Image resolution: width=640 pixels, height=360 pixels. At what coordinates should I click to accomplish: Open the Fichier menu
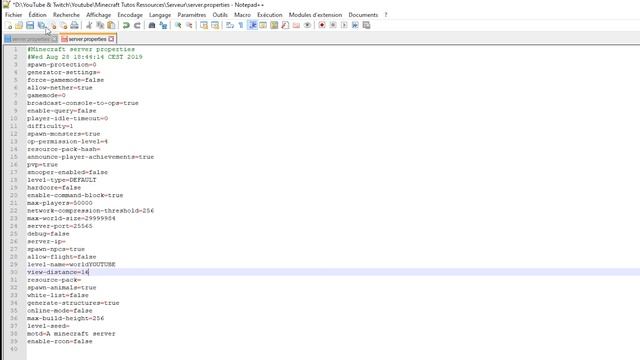point(13,15)
